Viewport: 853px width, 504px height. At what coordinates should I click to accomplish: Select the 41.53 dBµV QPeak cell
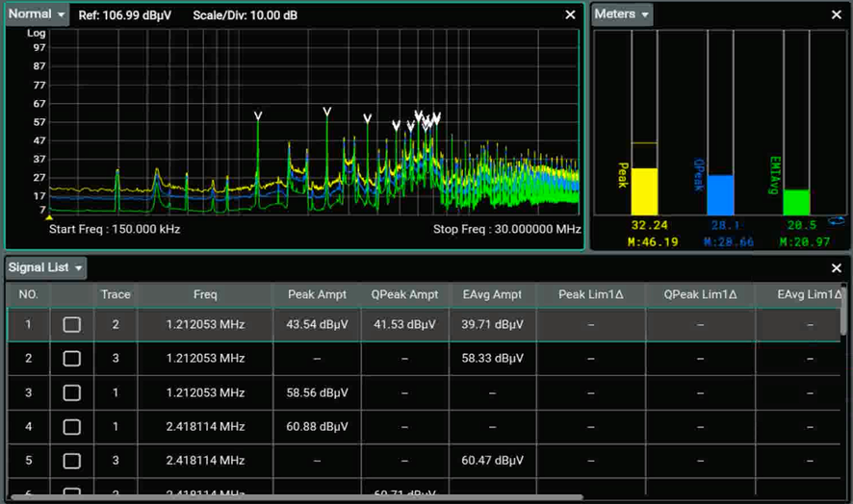404,324
